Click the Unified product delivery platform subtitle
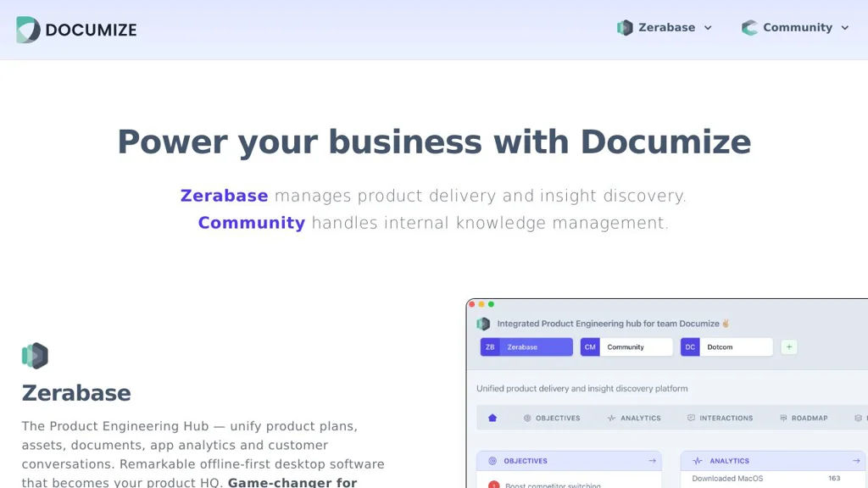Screen dimensions: 868x488 click(582, 388)
